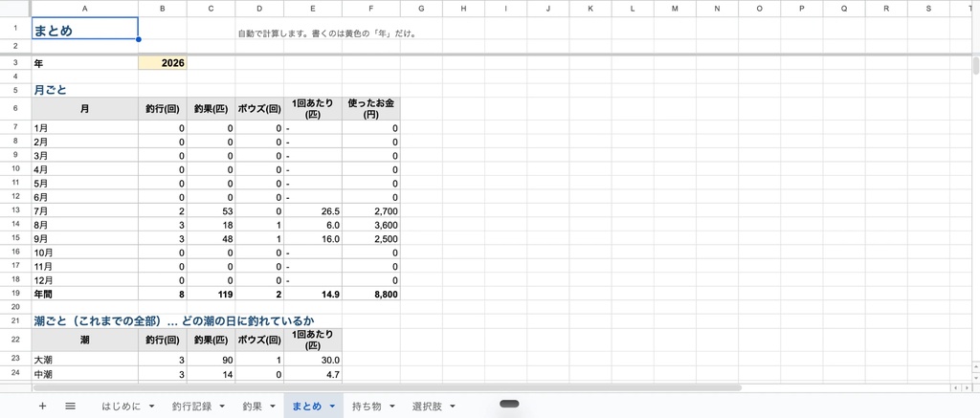Click the 9月 catch value 48
Image resolution: width=980 pixels, height=418 pixels.
(212, 239)
